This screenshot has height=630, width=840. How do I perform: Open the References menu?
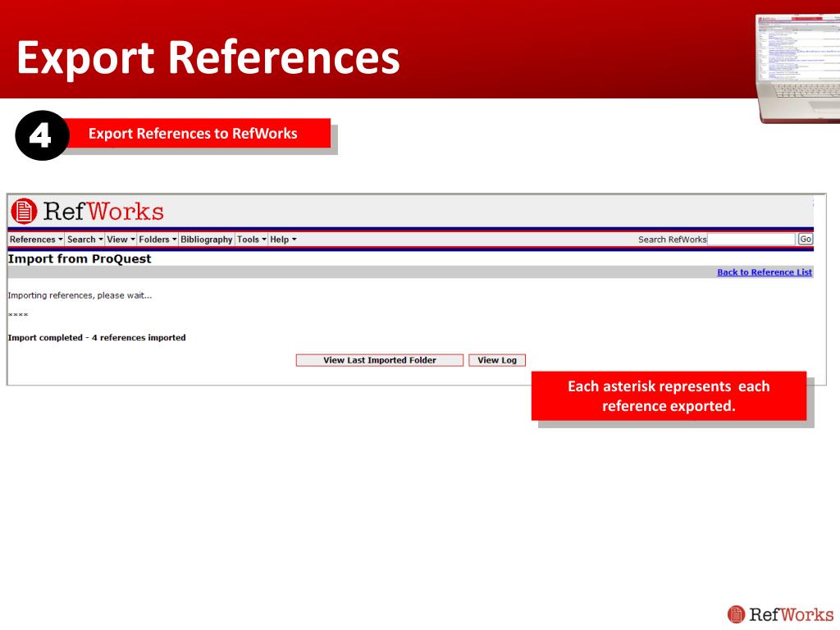click(36, 240)
